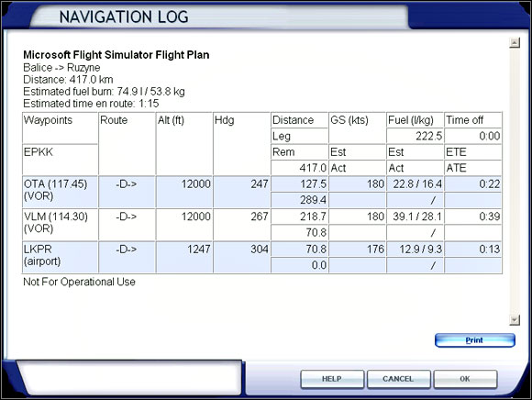
Task: Click the Estimated time en route line
Action: tap(91, 104)
